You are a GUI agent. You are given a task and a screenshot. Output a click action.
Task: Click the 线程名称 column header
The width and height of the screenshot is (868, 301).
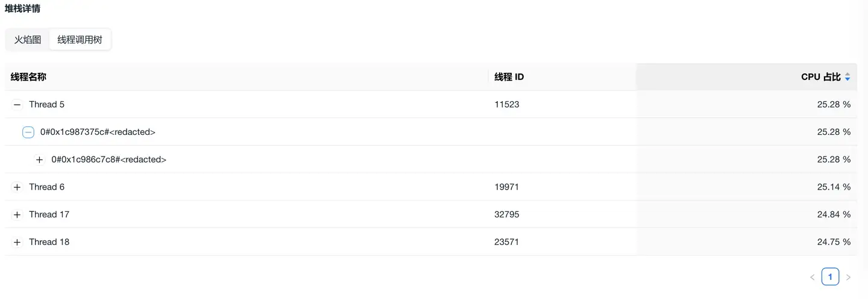click(x=28, y=77)
